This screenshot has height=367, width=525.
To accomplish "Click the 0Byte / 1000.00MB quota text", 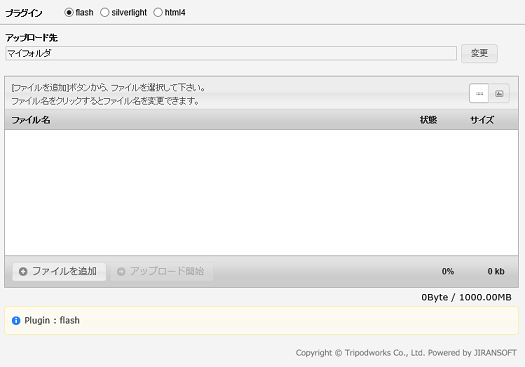I will [466, 297].
